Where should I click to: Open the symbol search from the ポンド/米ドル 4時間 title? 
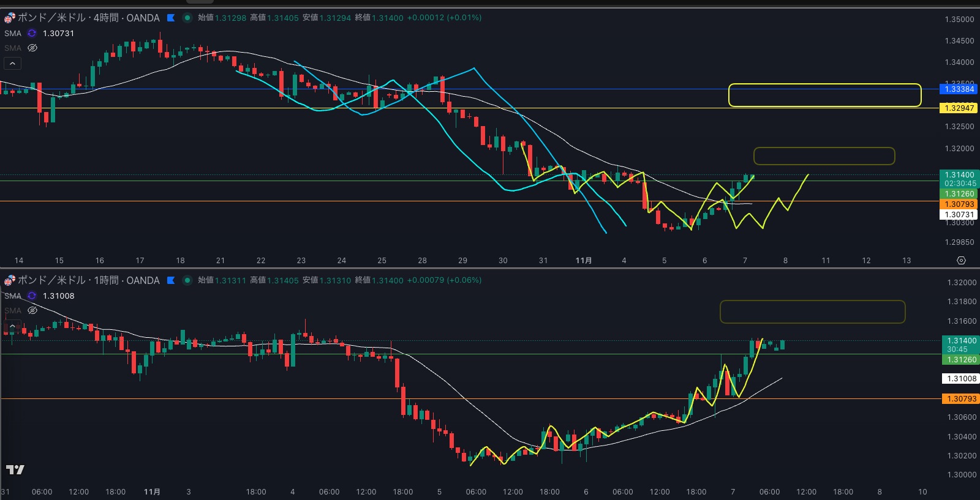click(89, 18)
